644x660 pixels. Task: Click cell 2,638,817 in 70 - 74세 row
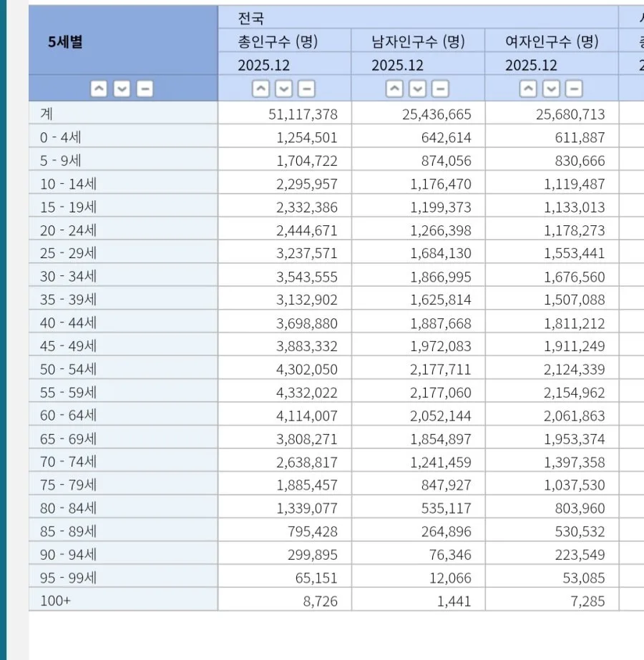tap(285, 460)
